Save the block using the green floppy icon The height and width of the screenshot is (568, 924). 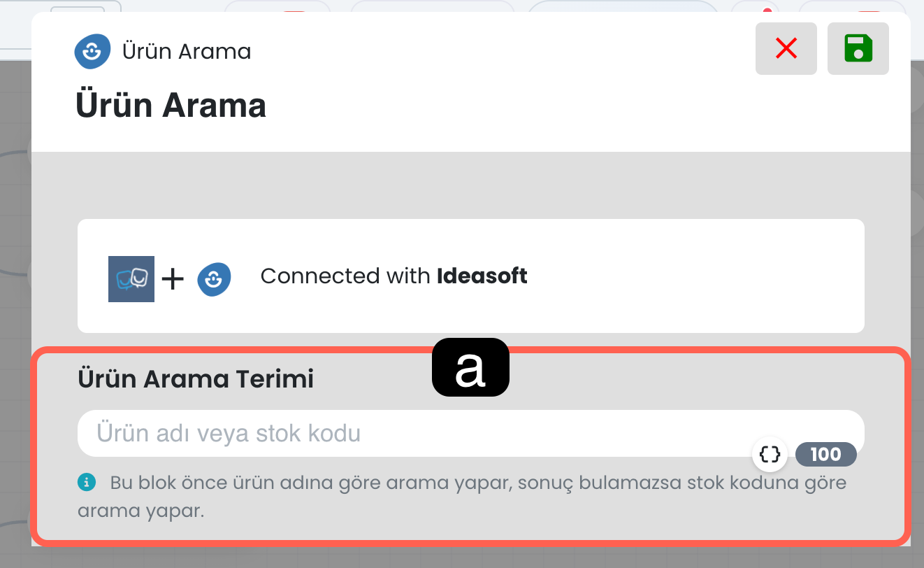[x=858, y=49]
